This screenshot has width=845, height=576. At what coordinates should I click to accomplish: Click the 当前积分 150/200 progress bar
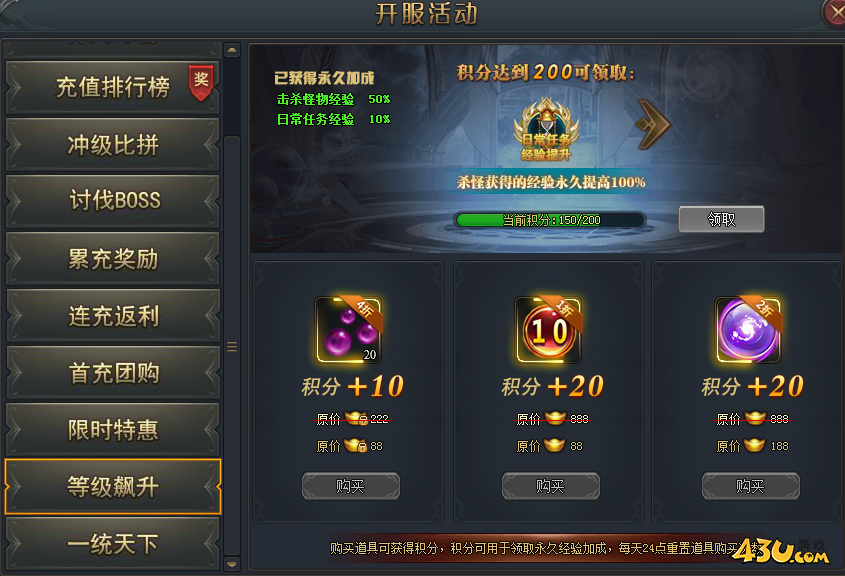[550, 220]
